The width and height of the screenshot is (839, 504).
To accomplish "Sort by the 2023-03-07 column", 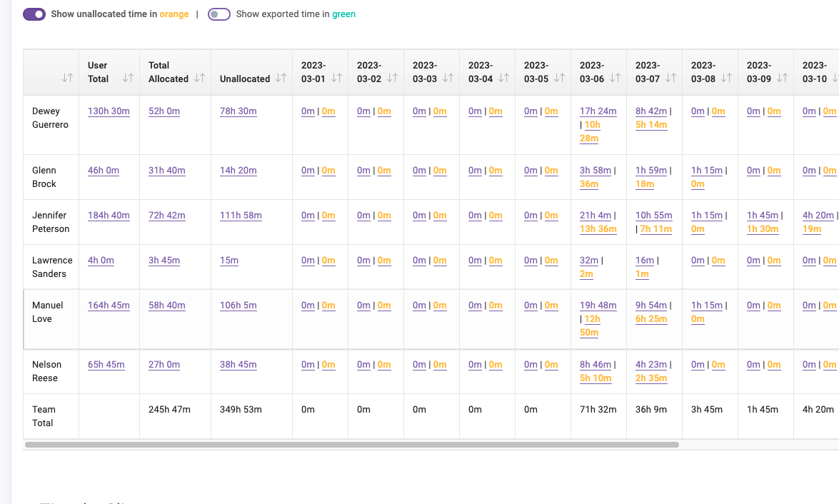I will (670, 78).
